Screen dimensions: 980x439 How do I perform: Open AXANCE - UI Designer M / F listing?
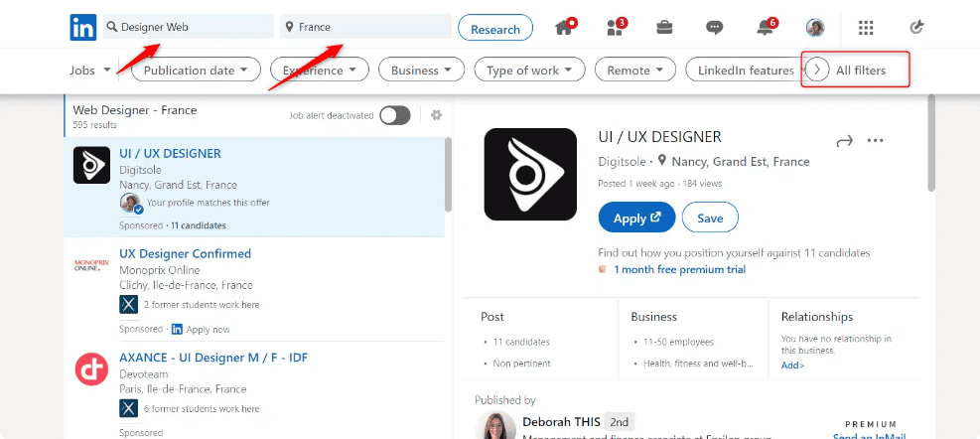coord(213,358)
